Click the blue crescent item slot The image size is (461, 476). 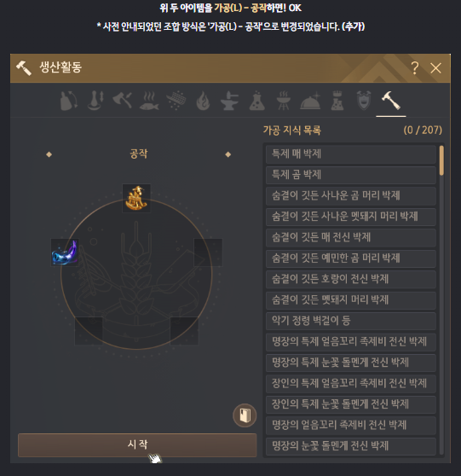(65, 253)
